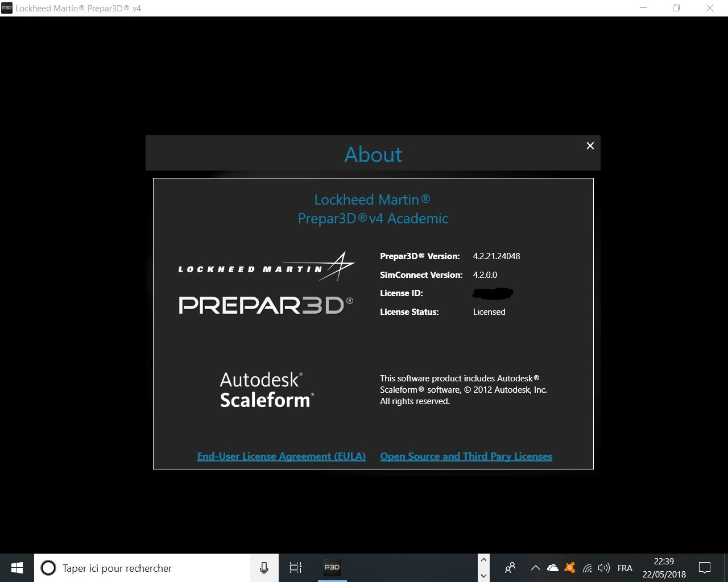Click the "Prepar3D®v4 Academic" heading text
Screen dimensions: 728x582
coord(373,219)
